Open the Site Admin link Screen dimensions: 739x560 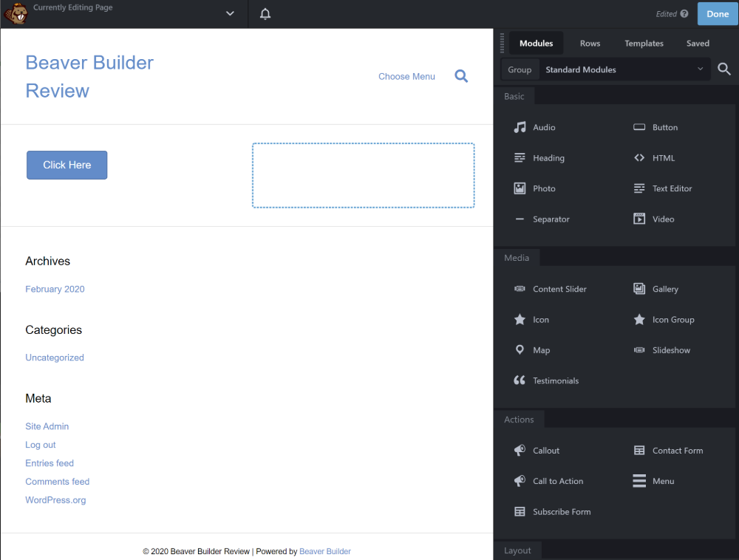(47, 426)
